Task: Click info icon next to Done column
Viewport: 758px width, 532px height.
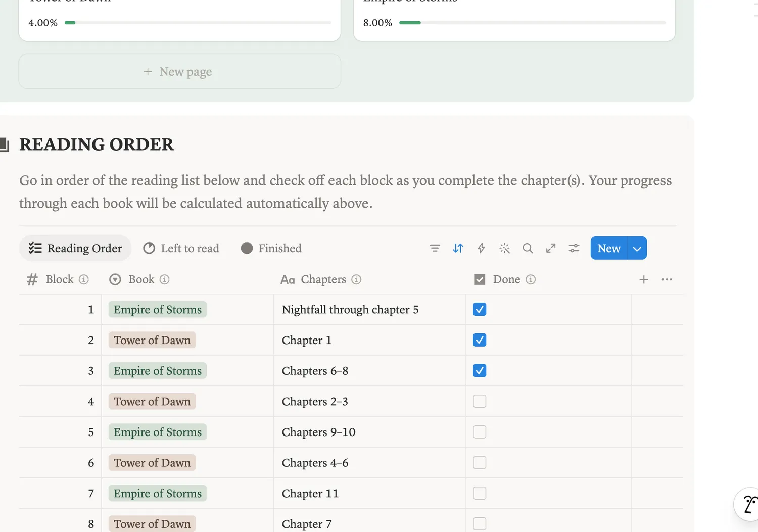Action: pyautogui.click(x=531, y=279)
